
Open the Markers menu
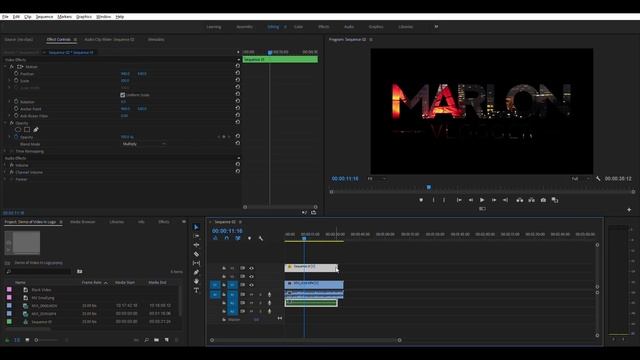pyautogui.click(x=64, y=17)
